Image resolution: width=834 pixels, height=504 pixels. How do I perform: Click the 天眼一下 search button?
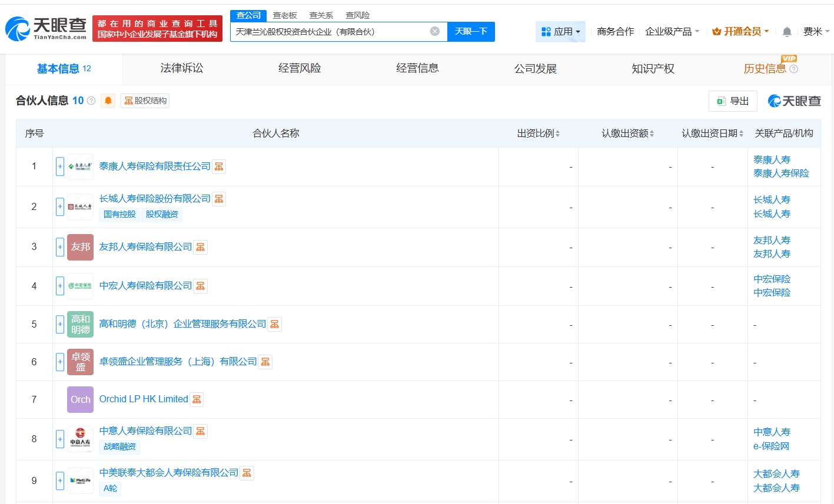coord(471,31)
